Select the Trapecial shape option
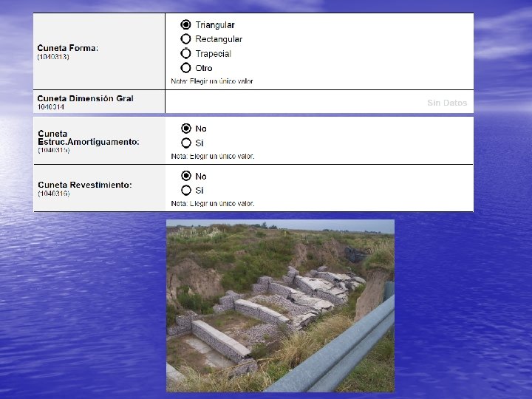 point(185,54)
